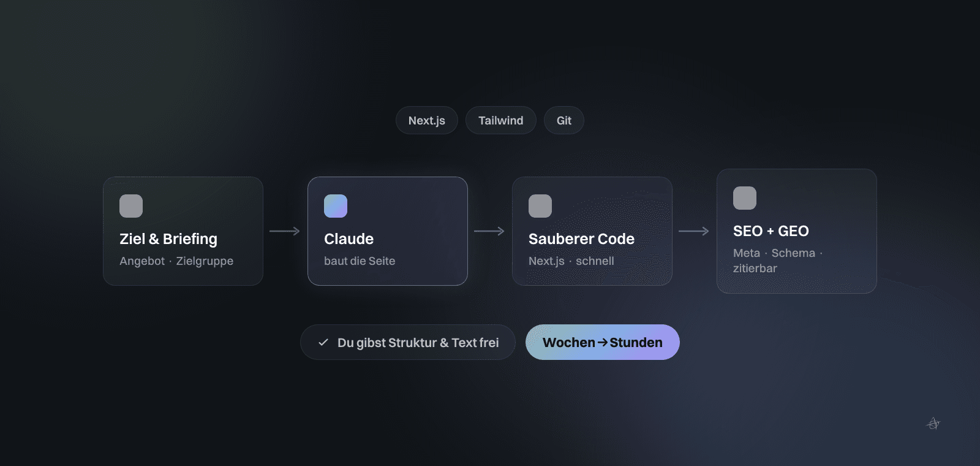Click the 'Meta · Schema · zitierbar' subtitle
This screenshot has width=980, height=466.
778,261
